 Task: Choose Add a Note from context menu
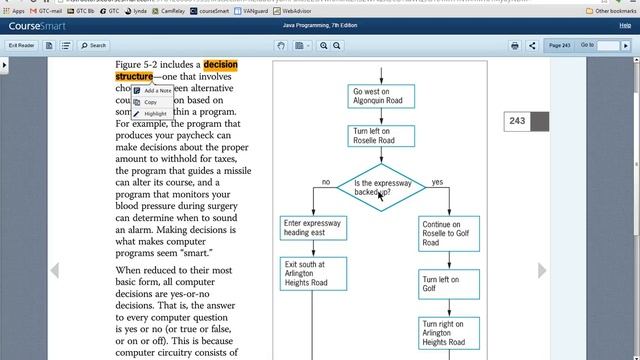[x=152, y=91]
